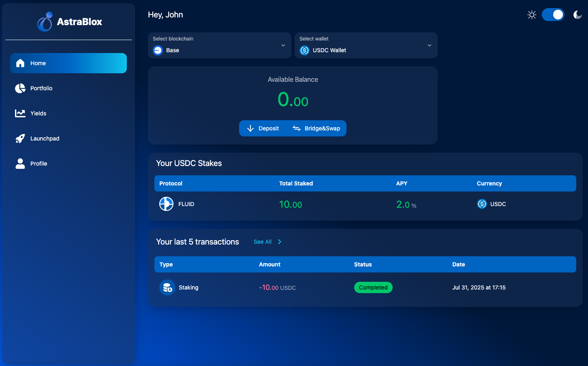Click the FLUID protocol icon

tap(166, 204)
